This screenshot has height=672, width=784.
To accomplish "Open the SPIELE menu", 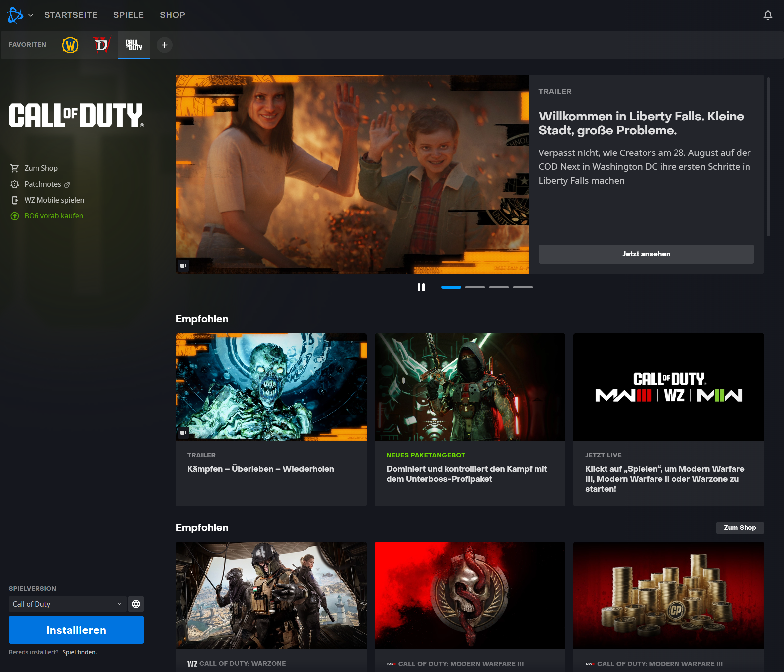I will click(128, 15).
